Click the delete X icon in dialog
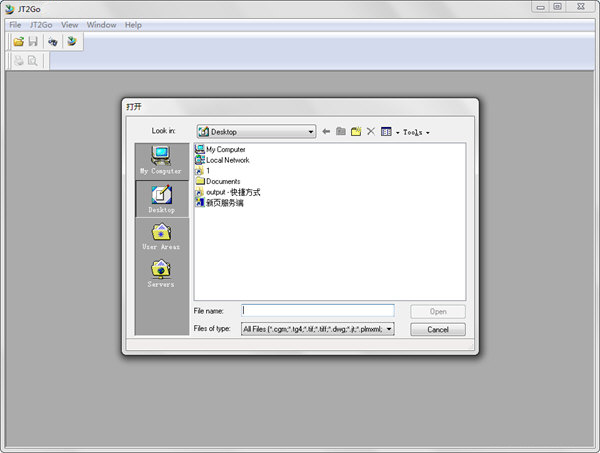Image resolution: width=600 pixels, height=453 pixels. point(370,131)
